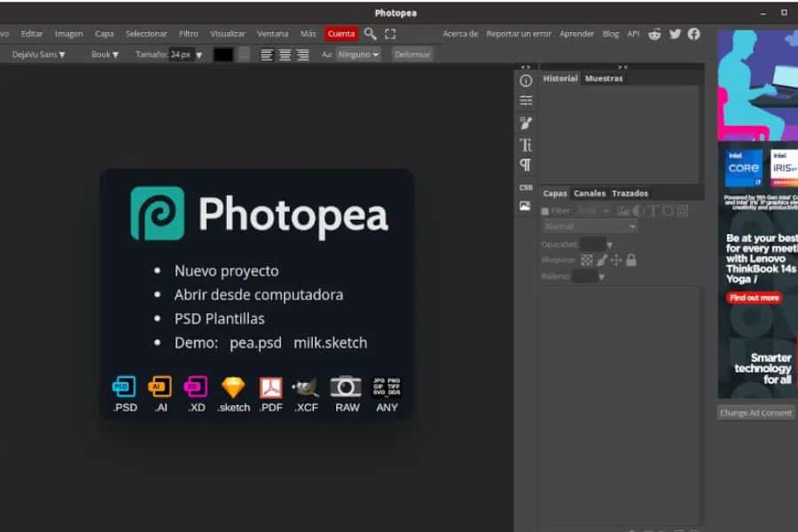Align text to the left
This screenshot has width=798, height=532.
click(x=267, y=54)
